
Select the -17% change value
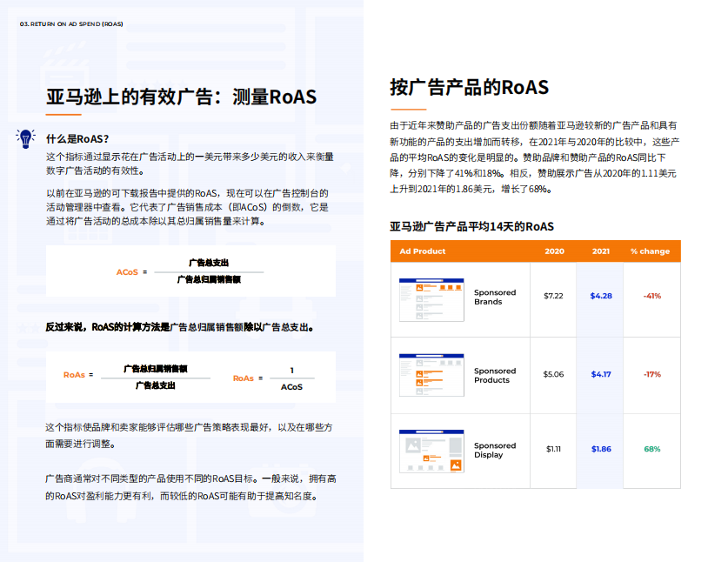651,374
